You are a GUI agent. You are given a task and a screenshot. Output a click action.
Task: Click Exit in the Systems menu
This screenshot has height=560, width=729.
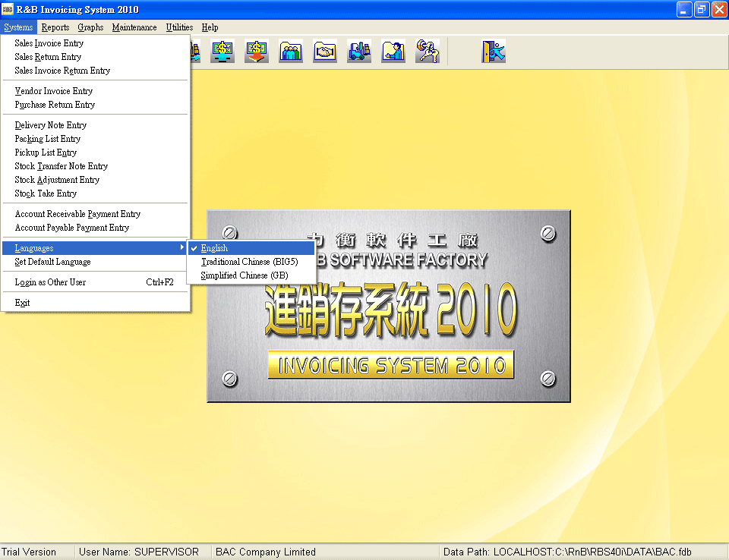[x=96, y=303]
